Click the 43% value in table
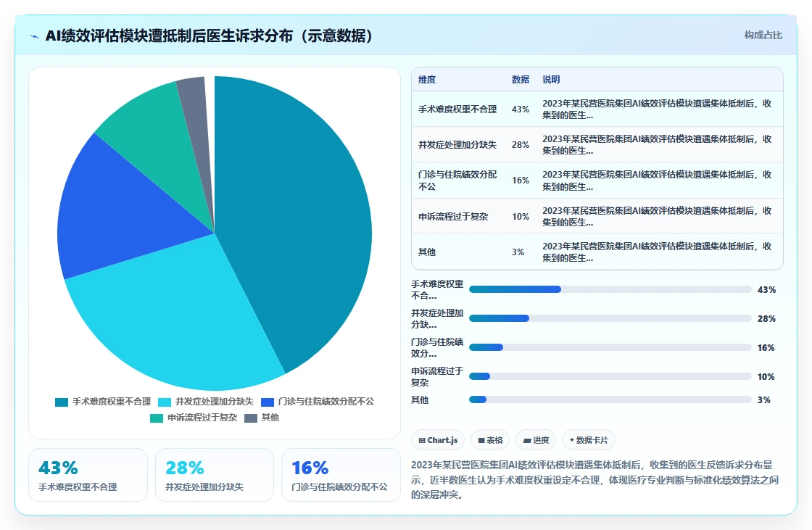This screenshot has height=530, width=812. [521, 109]
